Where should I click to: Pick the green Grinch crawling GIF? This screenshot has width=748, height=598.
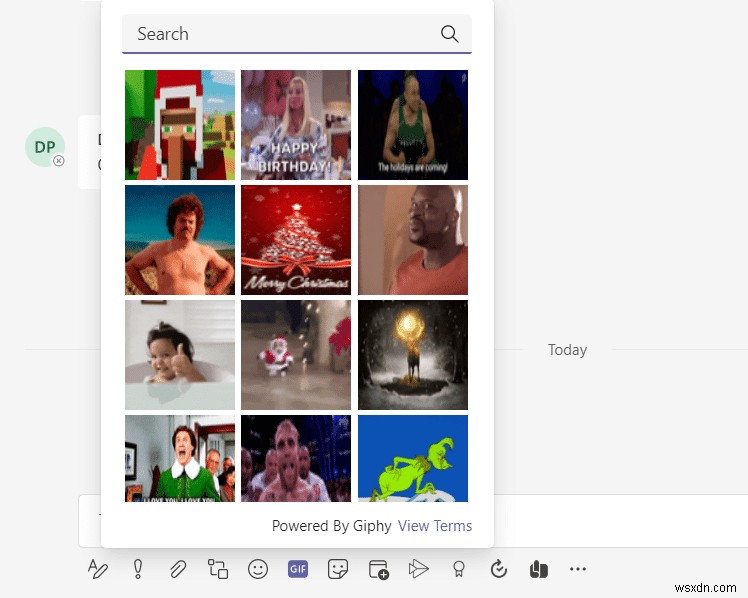(x=413, y=458)
